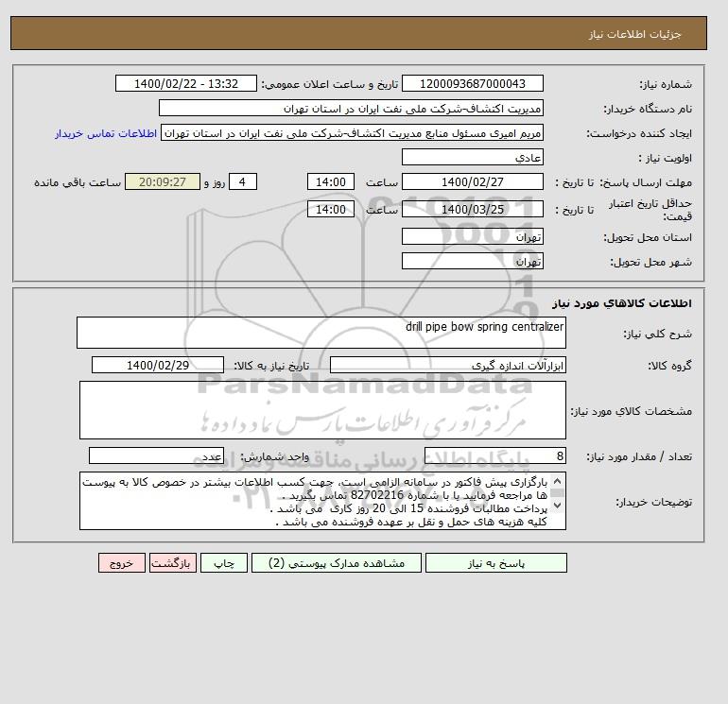
Task: Click the remaining days field showing 4
Action: click(243, 182)
